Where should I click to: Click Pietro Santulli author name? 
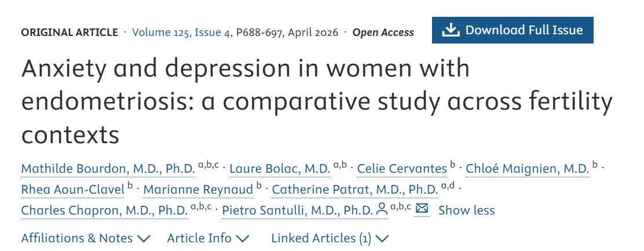pos(298,210)
